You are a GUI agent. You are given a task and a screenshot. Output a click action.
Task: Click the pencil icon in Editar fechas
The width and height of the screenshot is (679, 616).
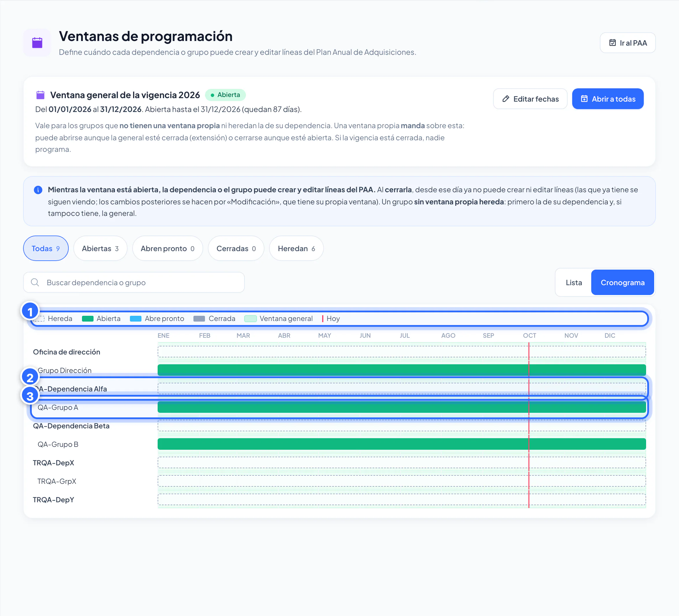pos(505,99)
